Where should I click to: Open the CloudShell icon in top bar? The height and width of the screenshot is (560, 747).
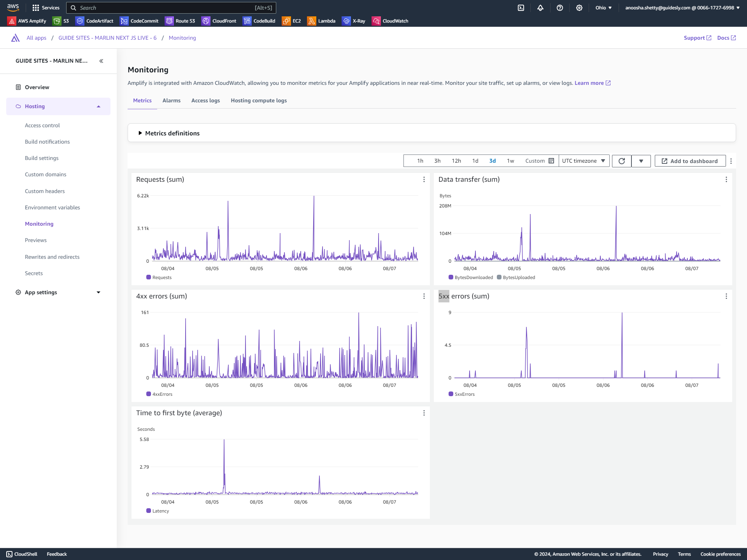pos(521,8)
